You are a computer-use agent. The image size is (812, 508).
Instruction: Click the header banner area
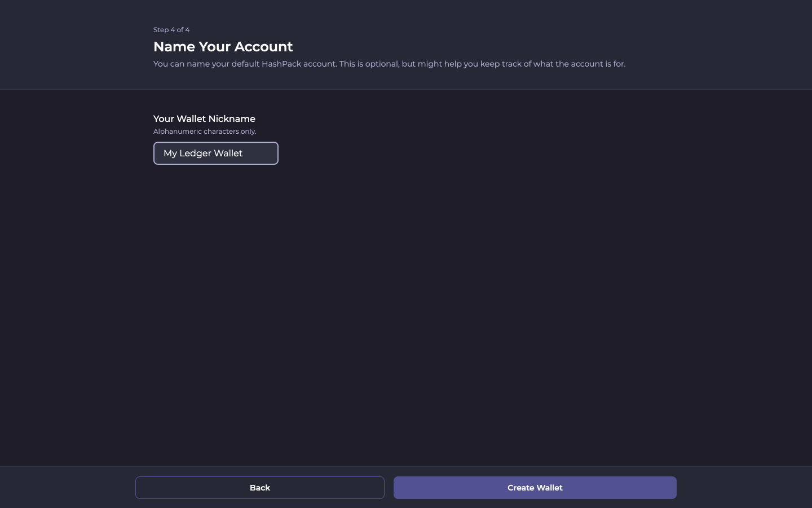coord(406,44)
